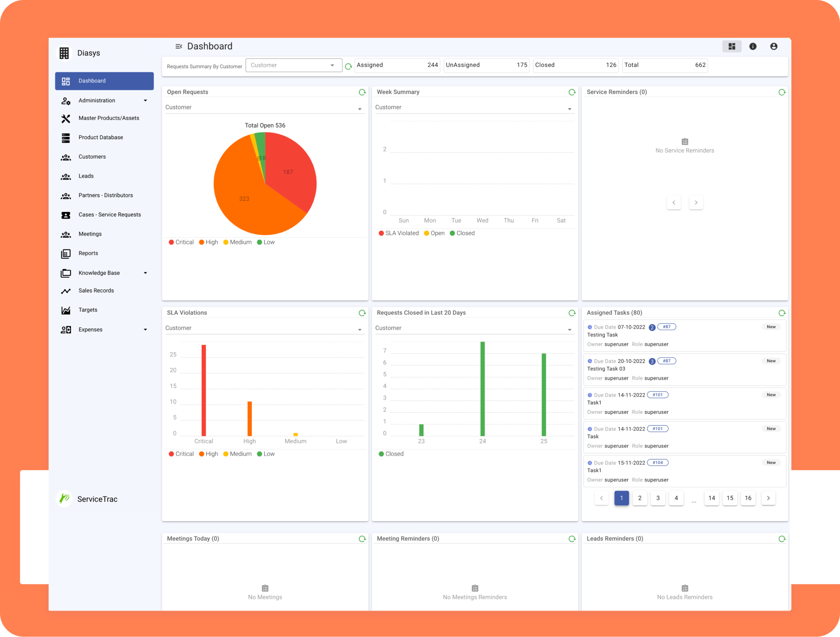Click next arrow in Service Reminders

(x=696, y=203)
